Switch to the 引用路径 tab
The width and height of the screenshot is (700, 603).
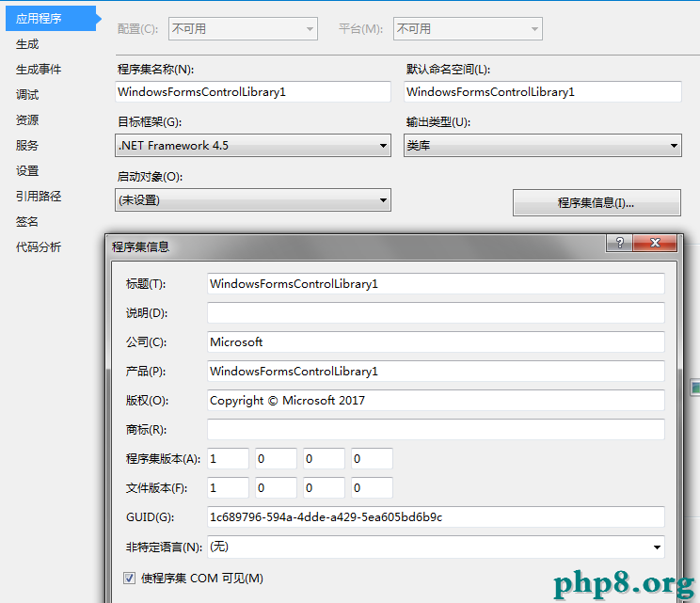pos(39,197)
